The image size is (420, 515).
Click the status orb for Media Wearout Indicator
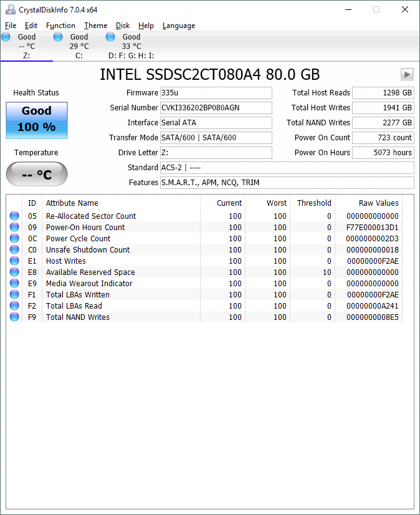tap(14, 284)
